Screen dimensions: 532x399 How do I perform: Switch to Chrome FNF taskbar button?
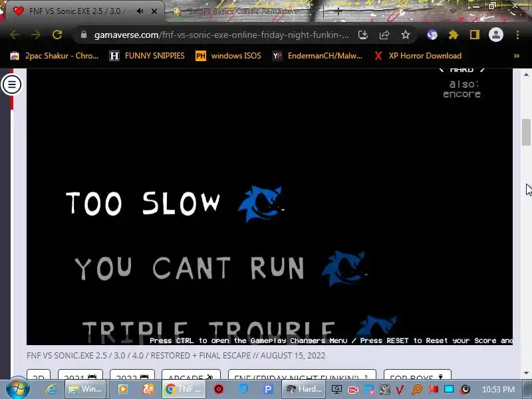coord(184,389)
